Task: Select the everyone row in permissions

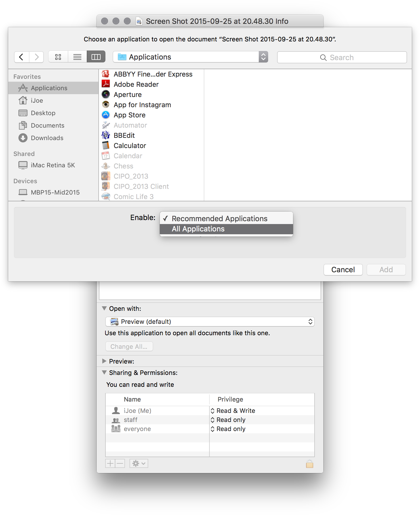Action: 210,429
